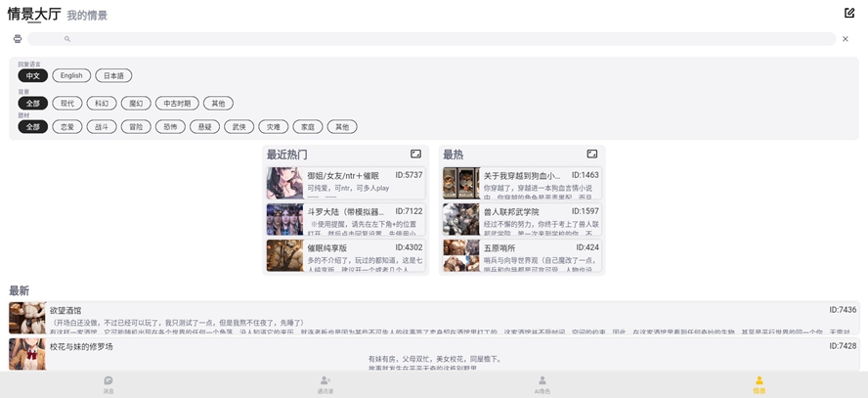Expand the 最近热门 list with its icon

415,154
